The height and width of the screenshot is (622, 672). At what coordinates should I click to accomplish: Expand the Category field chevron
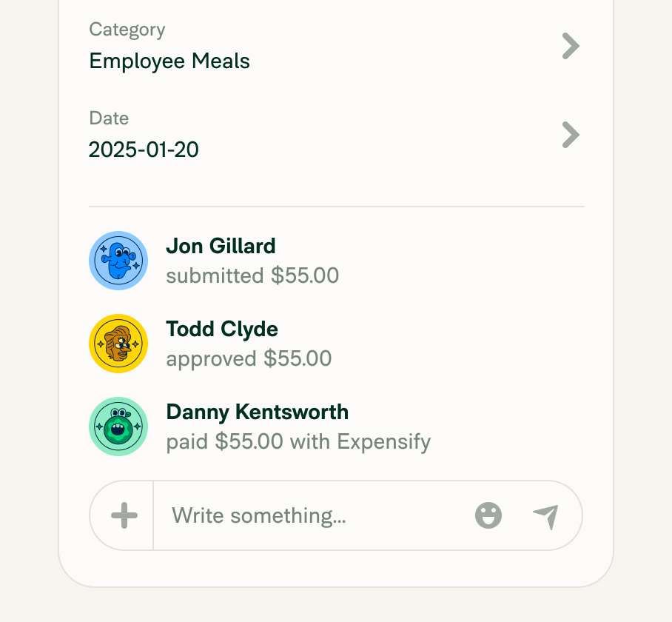pos(570,46)
